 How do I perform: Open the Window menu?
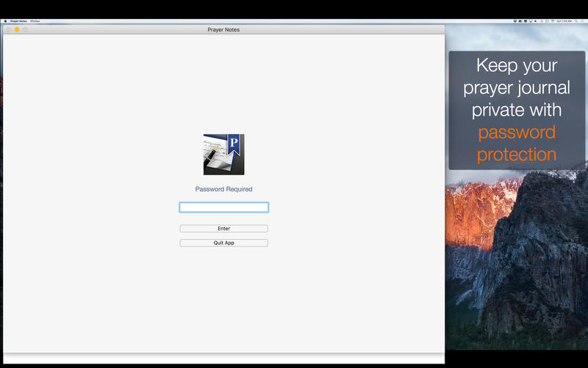(x=35, y=21)
